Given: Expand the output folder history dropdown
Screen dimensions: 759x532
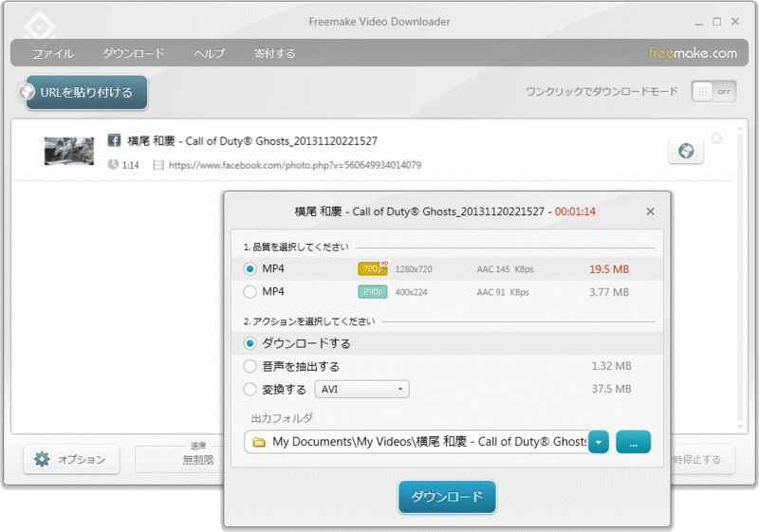Looking at the screenshot, I should (599, 442).
